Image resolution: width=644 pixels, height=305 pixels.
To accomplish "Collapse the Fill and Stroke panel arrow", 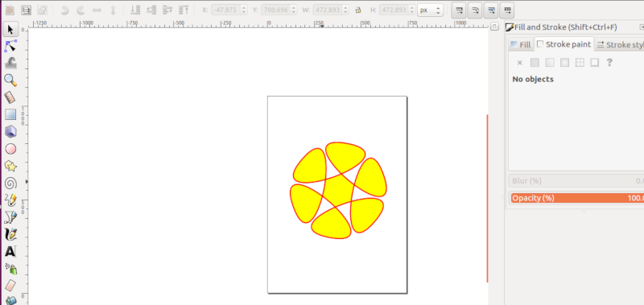I will (641, 27).
